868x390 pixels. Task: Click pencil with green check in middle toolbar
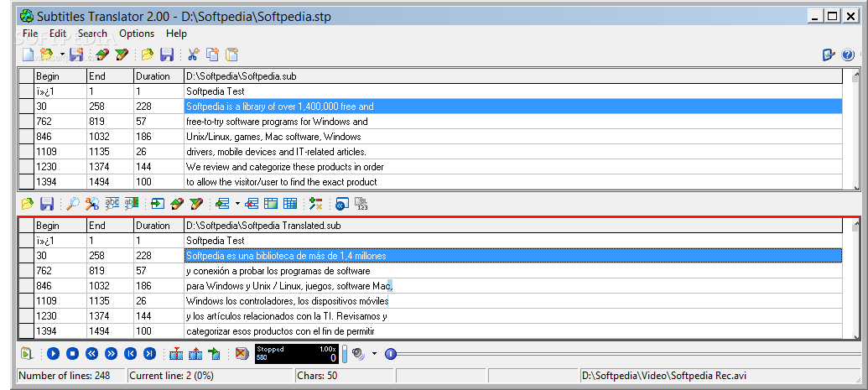click(196, 204)
